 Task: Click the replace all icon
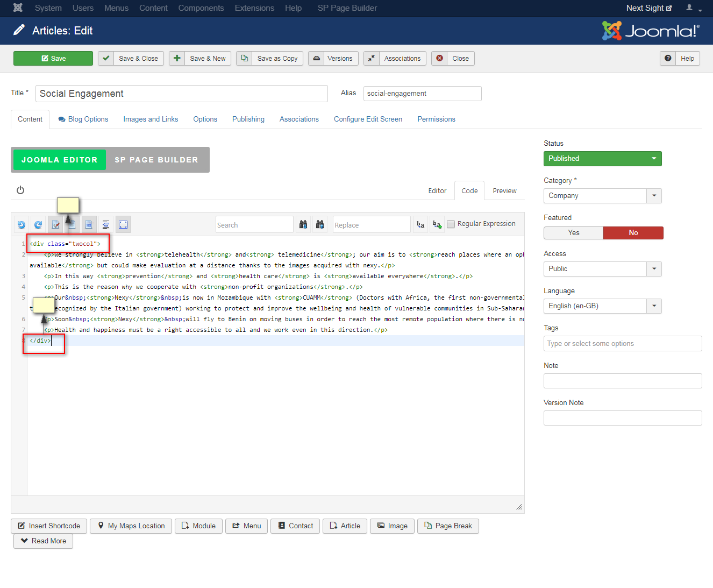pyautogui.click(x=437, y=224)
